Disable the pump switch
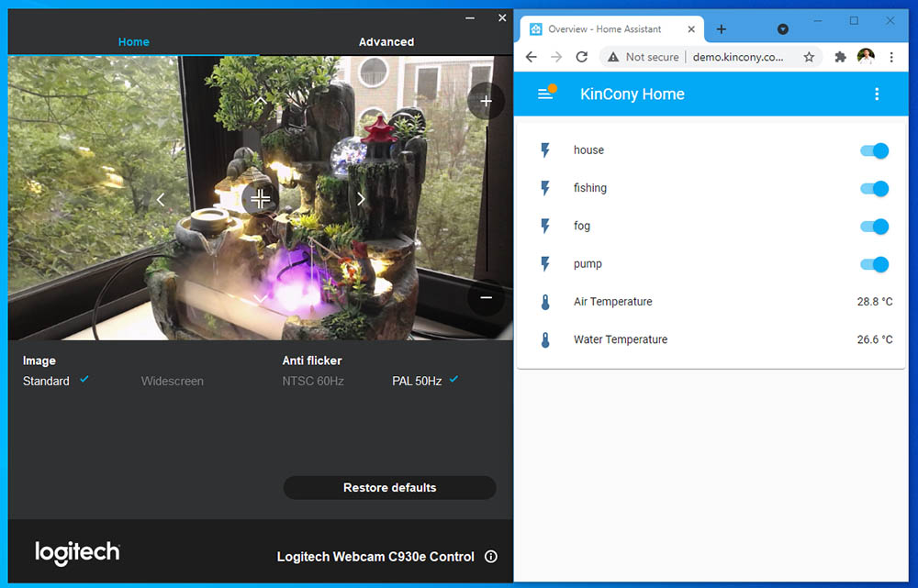918x588 pixels. pos(874,264)
